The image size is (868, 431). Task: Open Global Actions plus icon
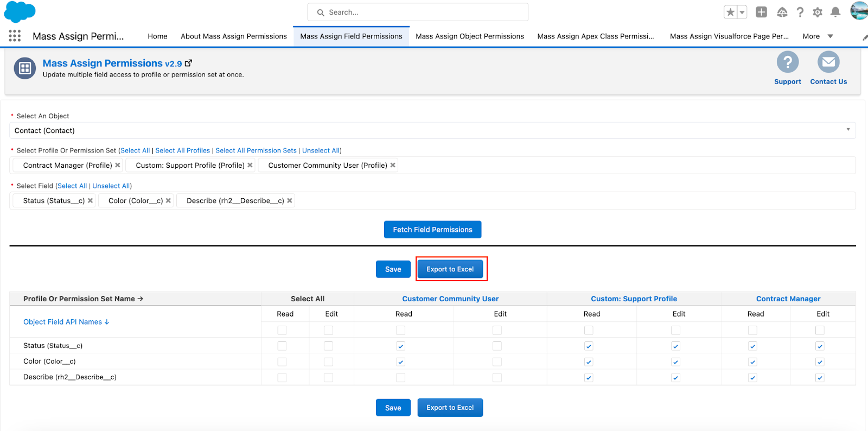point(761,12)
